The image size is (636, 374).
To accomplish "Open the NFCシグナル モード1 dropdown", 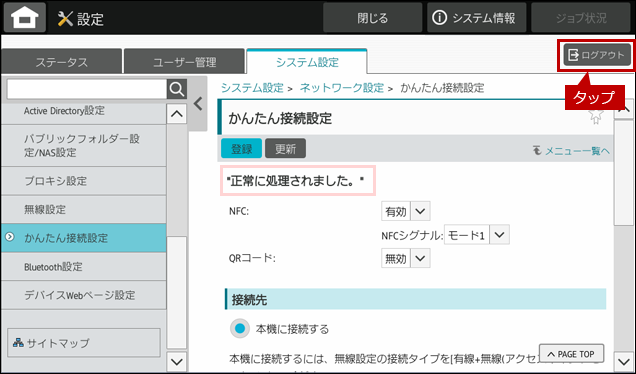I will click(x=477, y=235).
